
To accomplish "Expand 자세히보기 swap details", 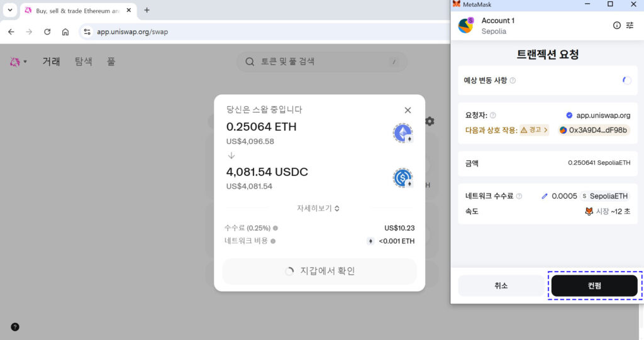I will point(319,208).
